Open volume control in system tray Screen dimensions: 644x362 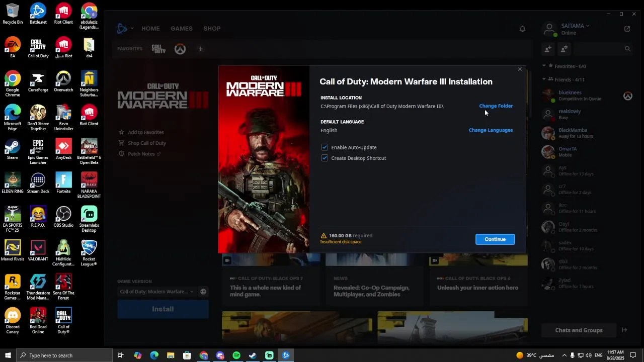pyautogui.click(x=589, y=355)
